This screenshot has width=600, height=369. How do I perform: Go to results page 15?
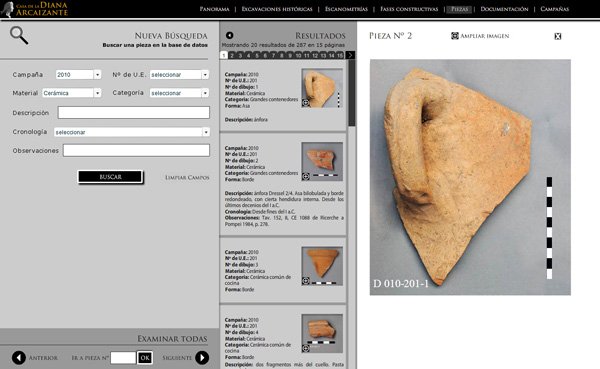(340, 55)
